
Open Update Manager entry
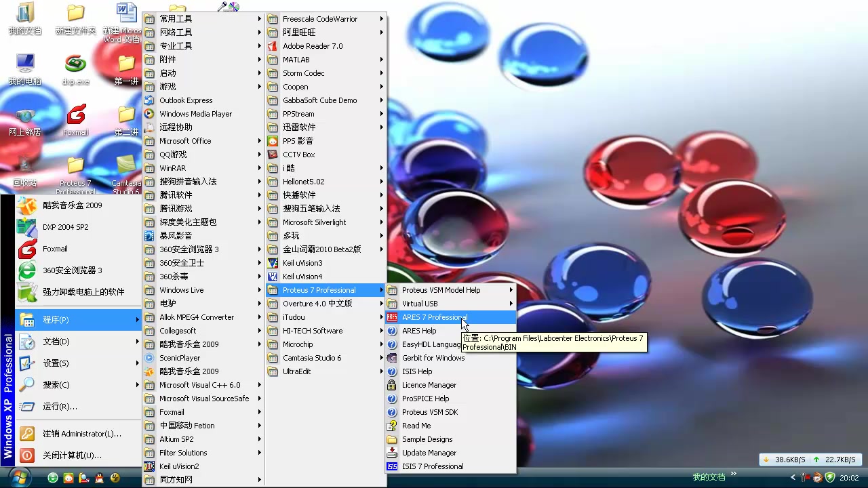tap(451, 453)
